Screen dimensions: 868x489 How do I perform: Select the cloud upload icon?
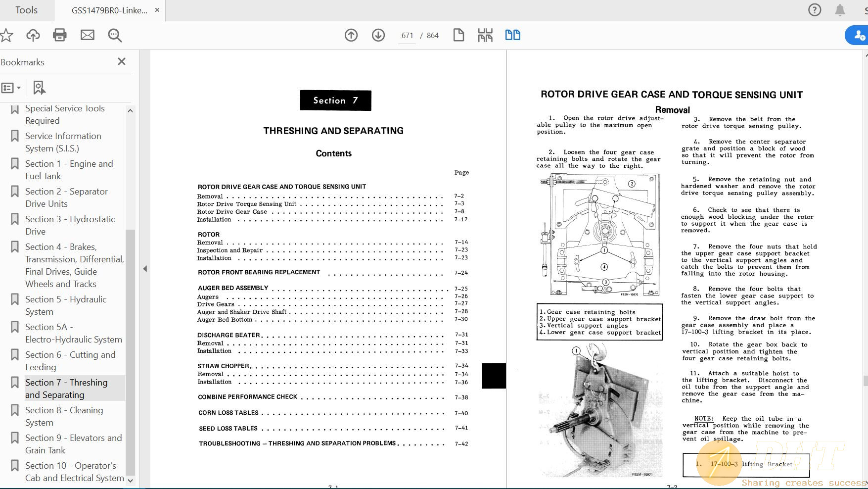[x=32, y=35]
